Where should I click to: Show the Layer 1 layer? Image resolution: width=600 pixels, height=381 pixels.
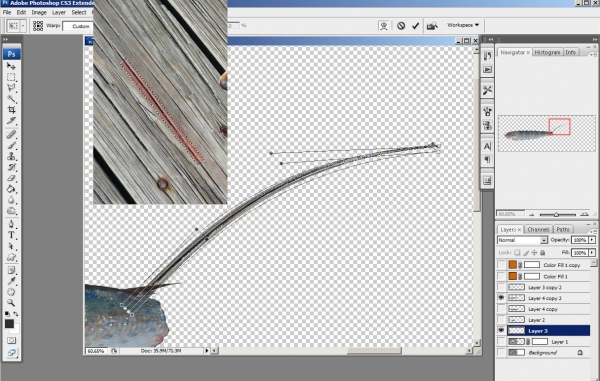click(501, 342)
